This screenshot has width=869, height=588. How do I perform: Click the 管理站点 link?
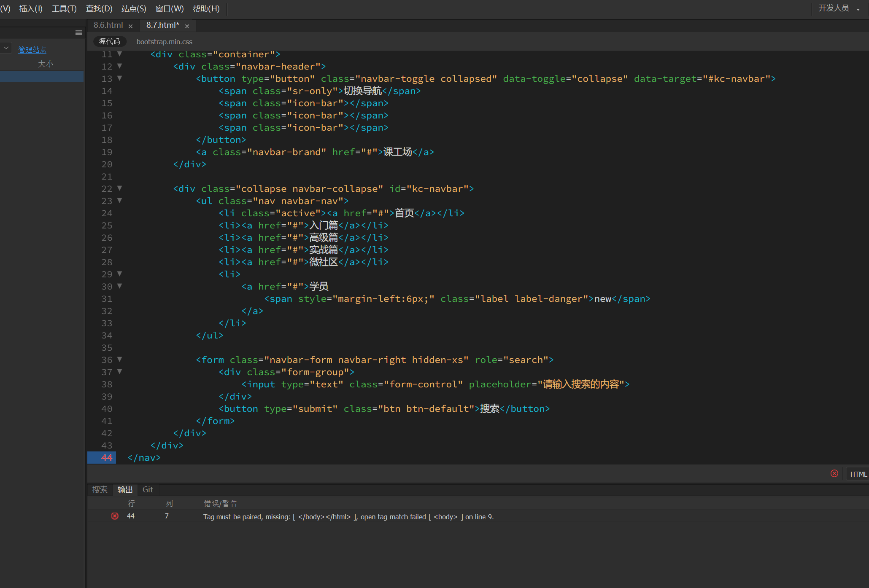coord(32,50)
